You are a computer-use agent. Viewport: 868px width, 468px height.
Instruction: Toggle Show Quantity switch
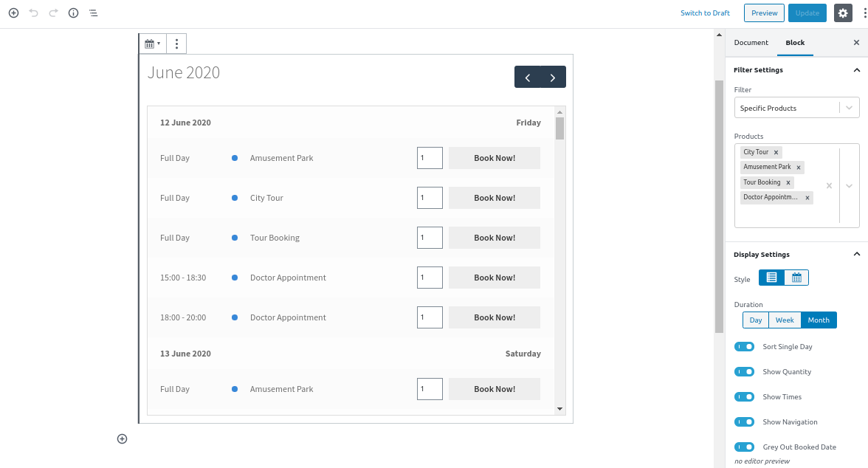coord(744,371)
